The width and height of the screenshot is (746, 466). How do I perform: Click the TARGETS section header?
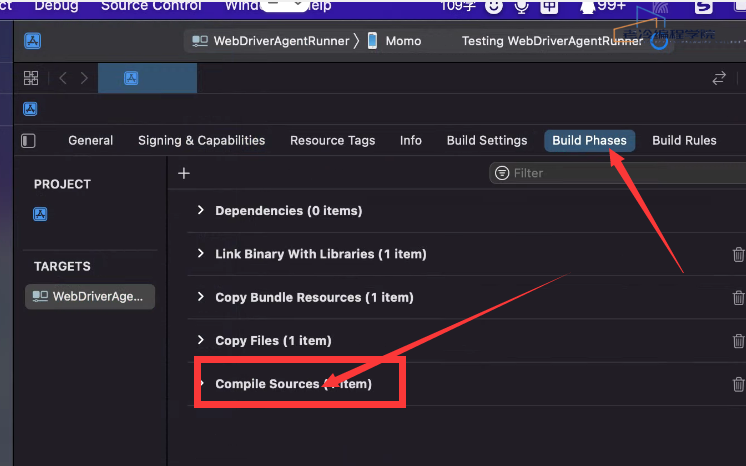(62, 267)
